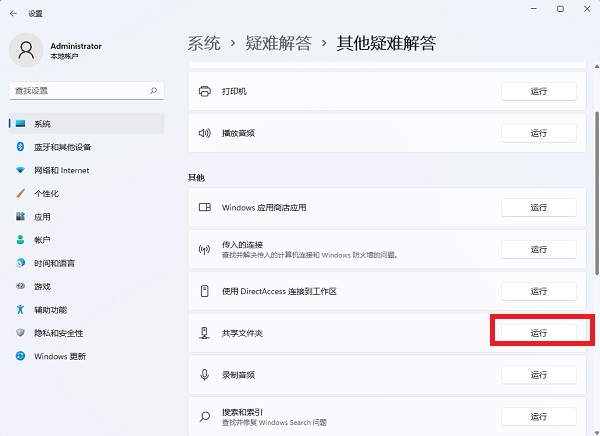This screenshot has width=600, height=436.
Task: Click the 查找设置 search field
Action: click(78, 90)
